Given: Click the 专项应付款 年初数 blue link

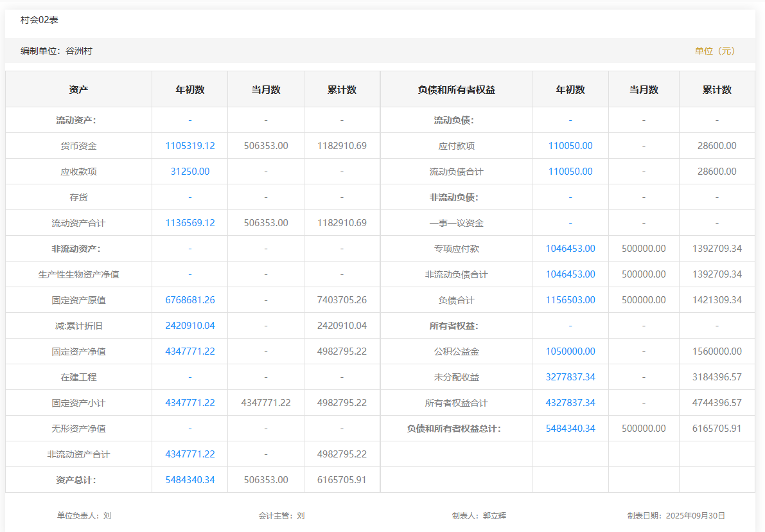Looking at the screenshot, I should pyautogui.click(x=570, y=249).
